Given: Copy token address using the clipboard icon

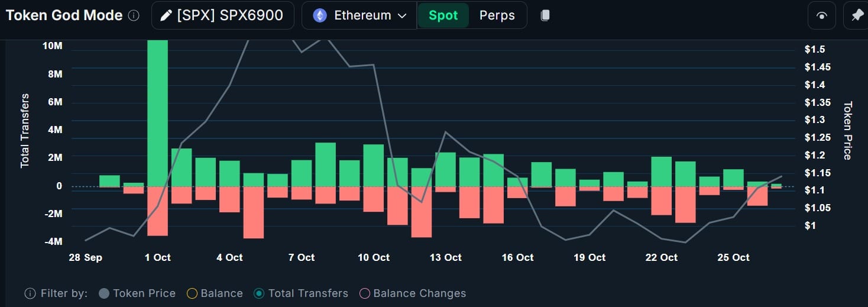Looking at the screenshot, I should [x=545, y=16].
